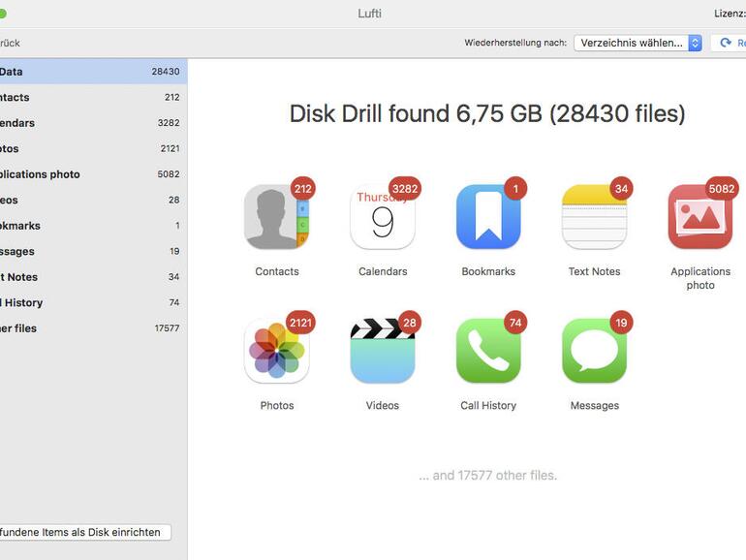Click the Disk Drill found 6,75 GB heading

point(487,113)
